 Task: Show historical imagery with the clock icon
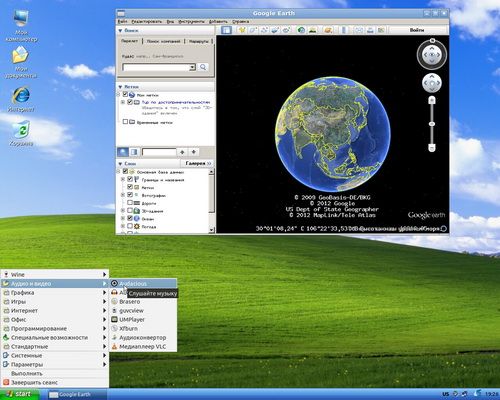[301, 30]
